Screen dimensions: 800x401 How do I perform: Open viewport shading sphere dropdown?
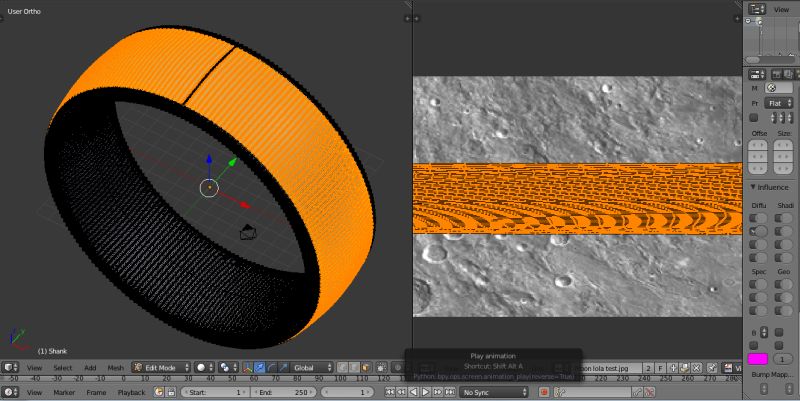tap(205, 367)
